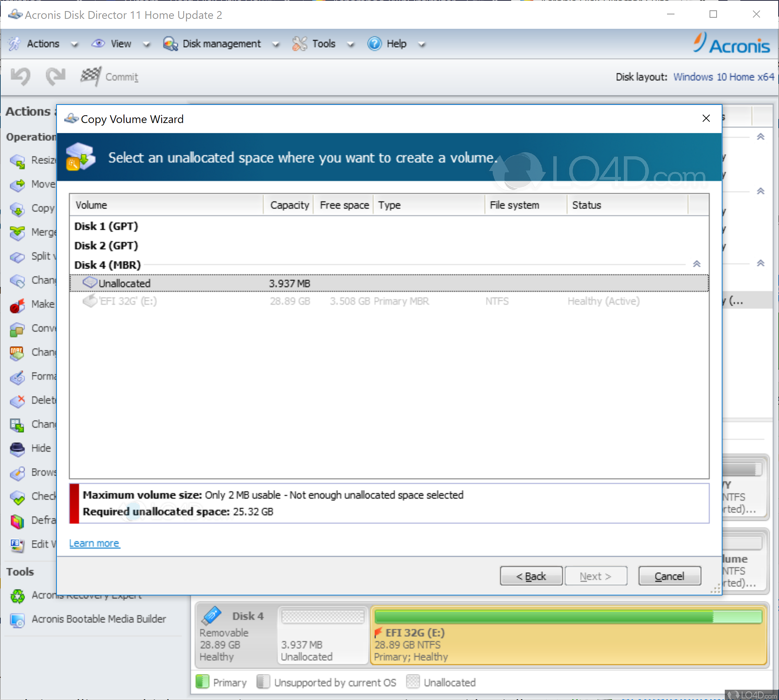Sort by the Capacity column header
The image size is (779, 700).
289,205
